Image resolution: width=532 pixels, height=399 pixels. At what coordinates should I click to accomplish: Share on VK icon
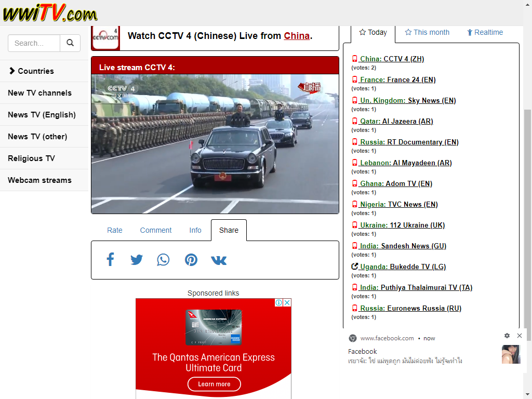coord(219,260)
